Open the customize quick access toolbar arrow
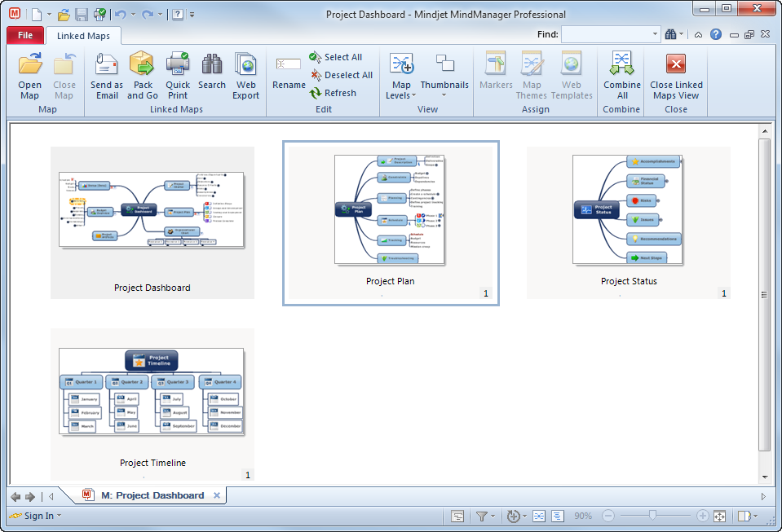Viewport: 782px width, 532px height. pyautogui.click(x=192, y=15)
